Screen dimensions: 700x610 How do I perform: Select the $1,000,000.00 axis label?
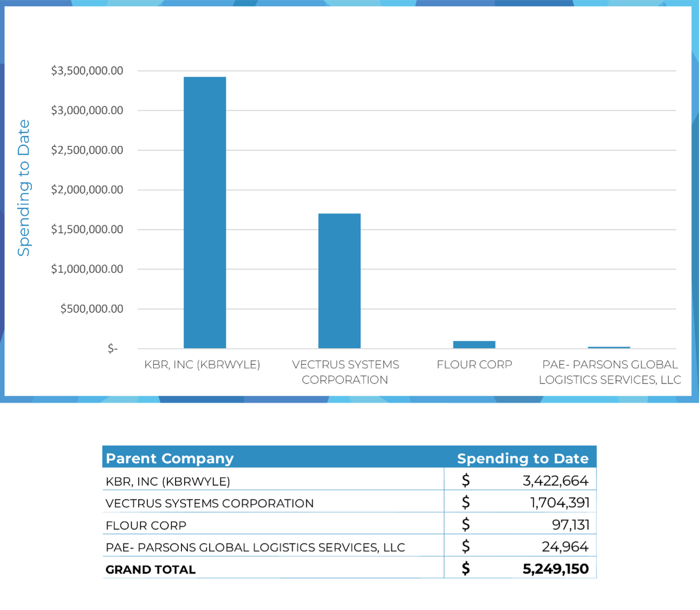click(x=87, y=269)
